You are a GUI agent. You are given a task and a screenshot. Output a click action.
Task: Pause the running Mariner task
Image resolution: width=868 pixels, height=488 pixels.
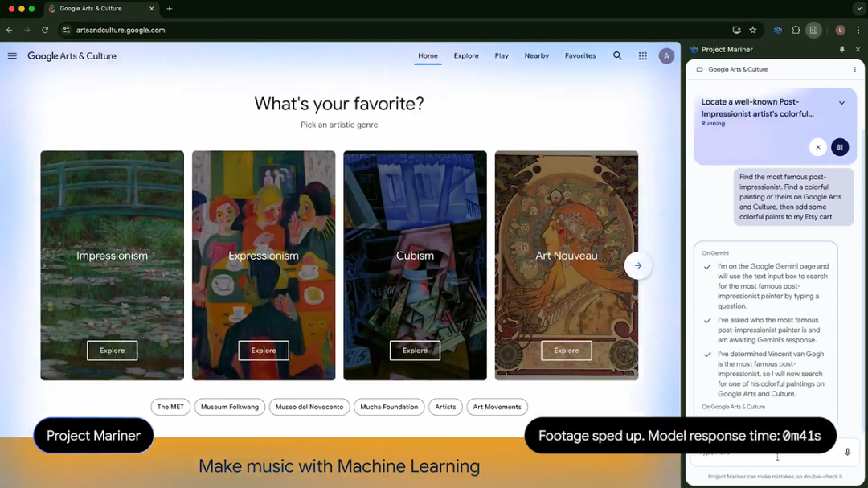[840, 147]
